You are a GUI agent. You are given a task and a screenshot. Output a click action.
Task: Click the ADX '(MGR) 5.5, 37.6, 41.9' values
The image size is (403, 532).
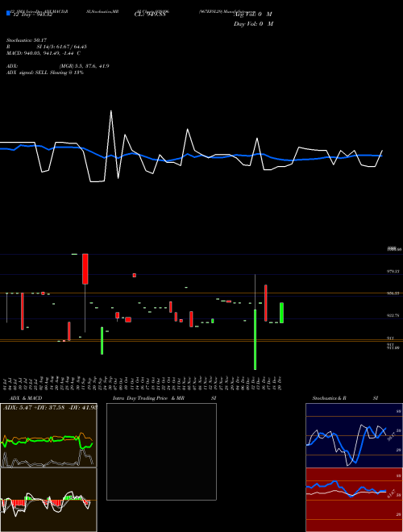[x=84, y=66]
